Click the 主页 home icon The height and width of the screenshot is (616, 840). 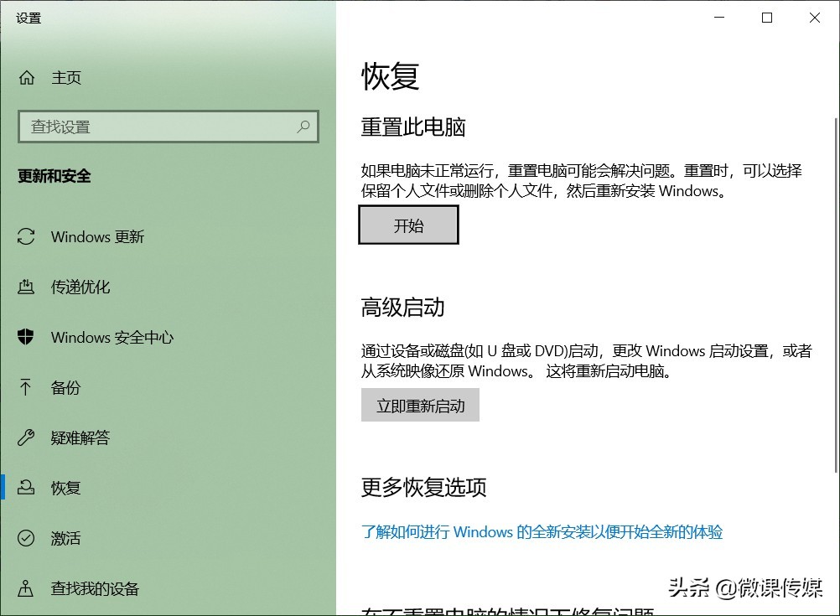tap(26, 77)
